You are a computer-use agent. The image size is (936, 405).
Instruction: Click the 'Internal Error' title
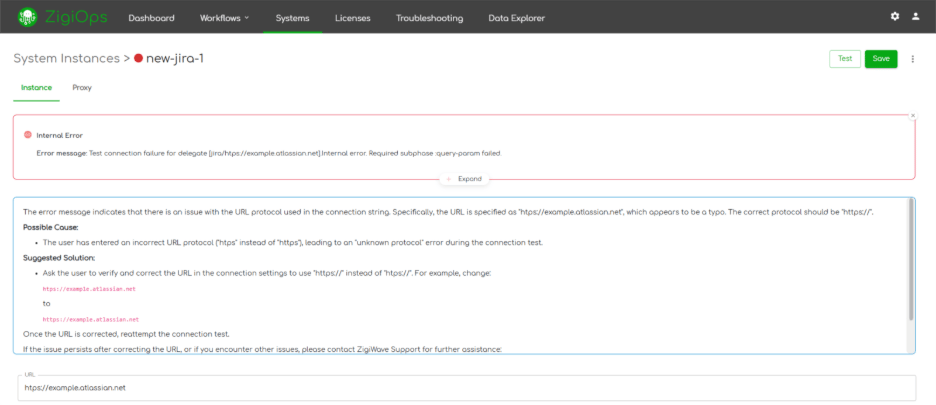point(59,136)
